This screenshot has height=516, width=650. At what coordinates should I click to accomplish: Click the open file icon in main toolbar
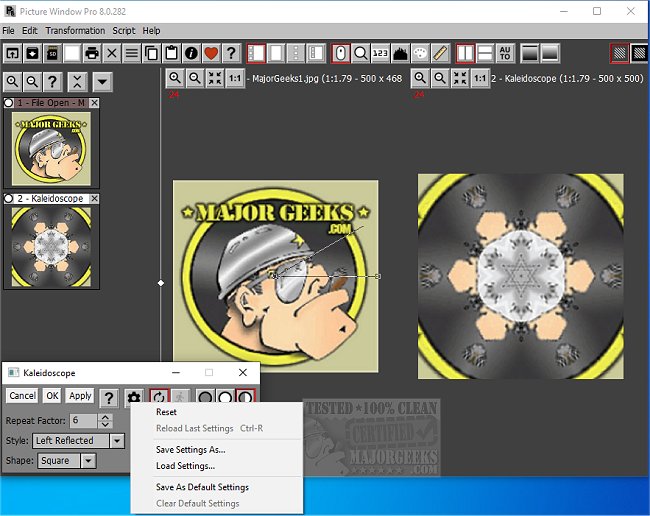tap(12, 53)
